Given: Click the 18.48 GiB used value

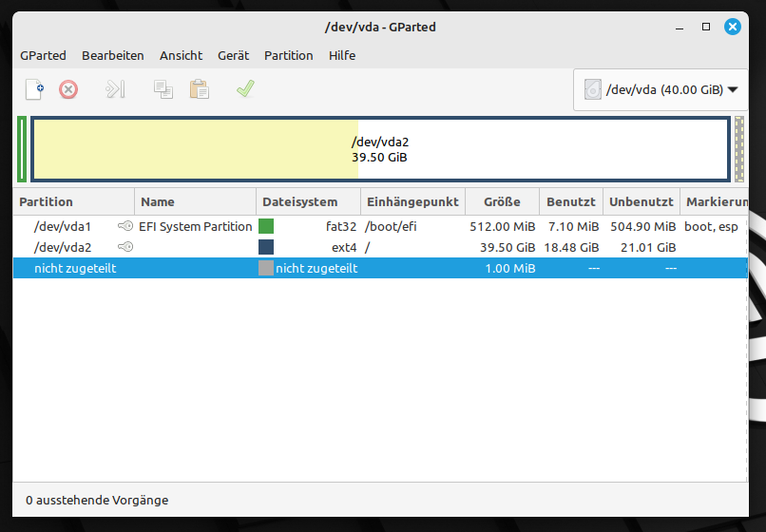Looking at the screenshot, I should [571, 248].
